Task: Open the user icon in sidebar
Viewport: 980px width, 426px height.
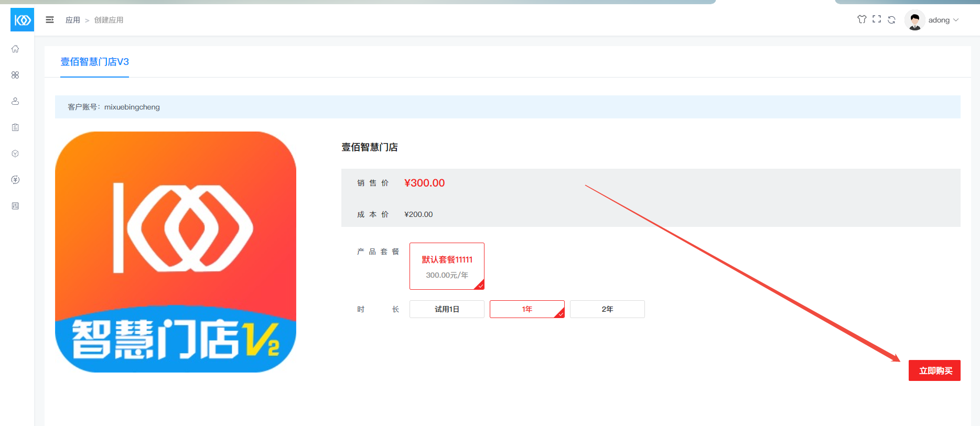Action: click(15, 101)
